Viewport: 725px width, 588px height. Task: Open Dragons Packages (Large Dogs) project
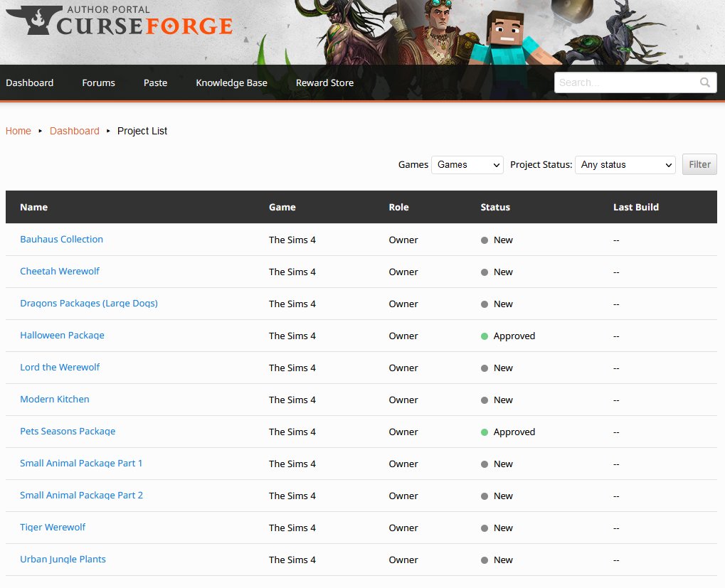(89, 303)
